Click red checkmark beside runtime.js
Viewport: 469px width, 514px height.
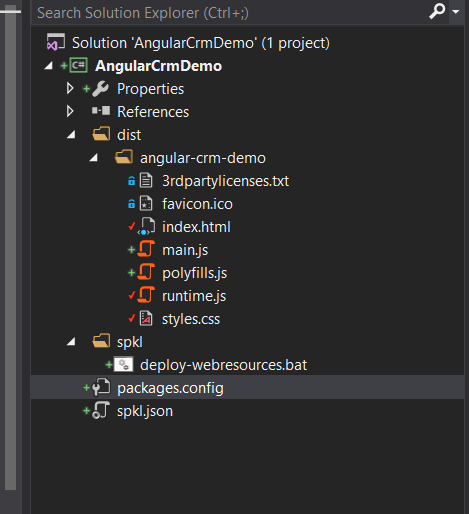(132, 295)
